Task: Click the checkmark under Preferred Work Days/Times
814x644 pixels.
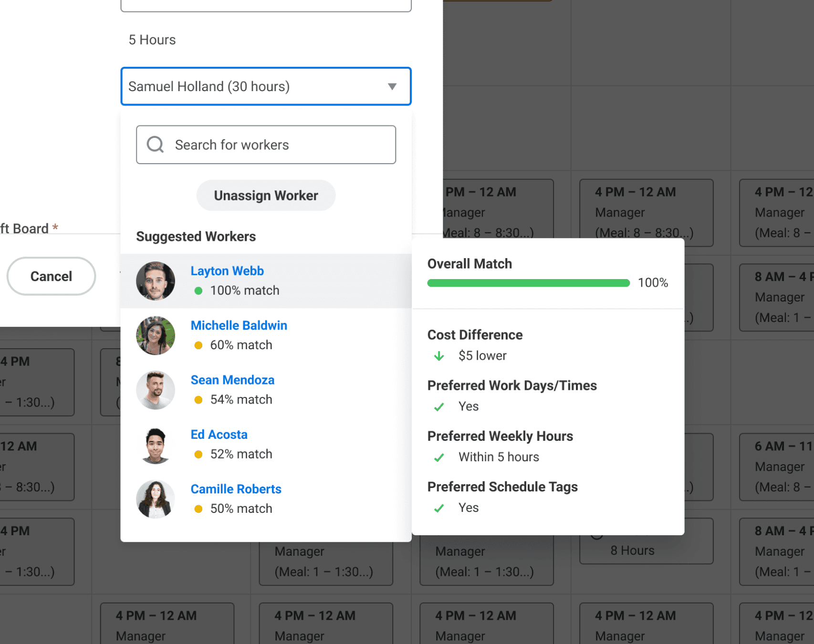Action: pos(439,407)
